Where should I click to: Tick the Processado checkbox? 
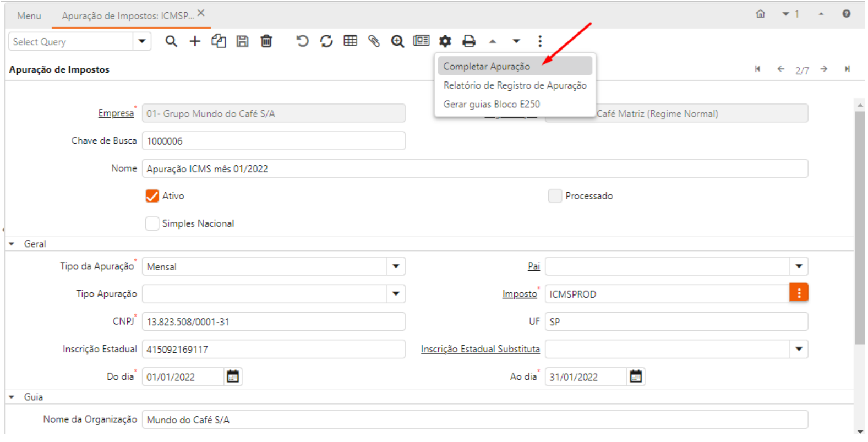coord(555,196)
